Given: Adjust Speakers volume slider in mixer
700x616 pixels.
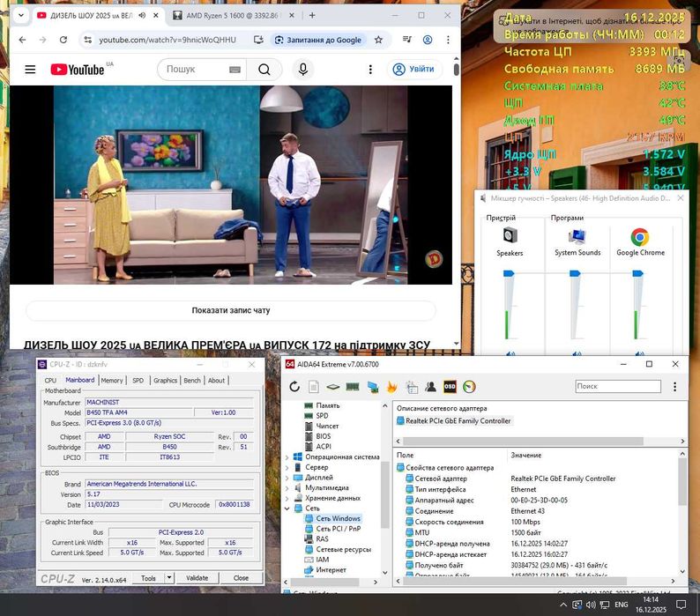Looking at the screenshot, I should [x=509, y=273].
